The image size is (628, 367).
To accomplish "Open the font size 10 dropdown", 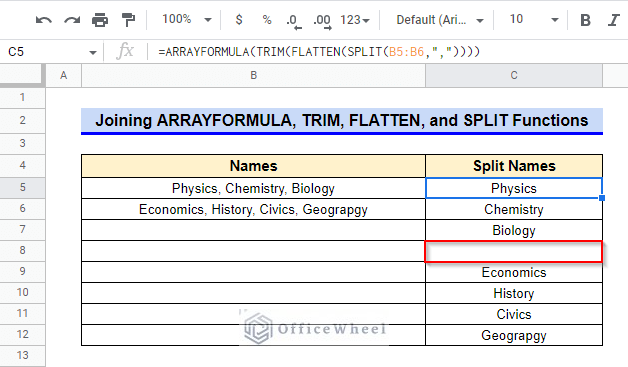I will (x=534, y=19).
